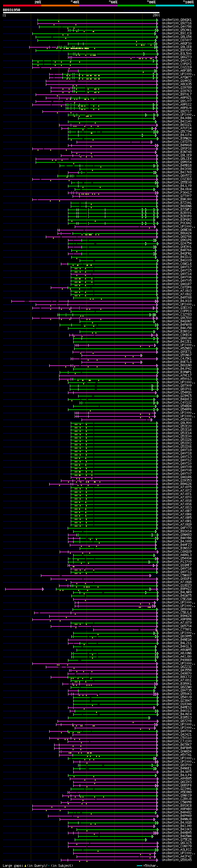197x868 pixels.
Task: Click hit UniRef100_B6SUZ1
Action: (x=177, y=125)
